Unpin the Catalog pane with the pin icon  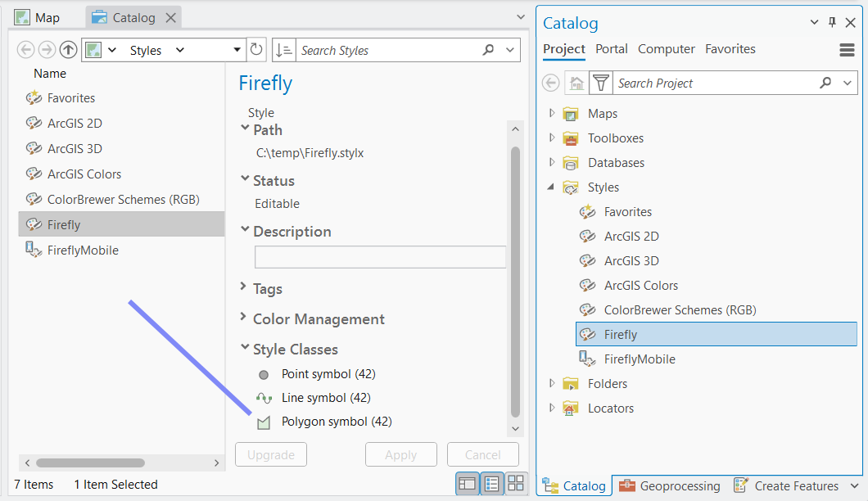[x=831, y=22]
